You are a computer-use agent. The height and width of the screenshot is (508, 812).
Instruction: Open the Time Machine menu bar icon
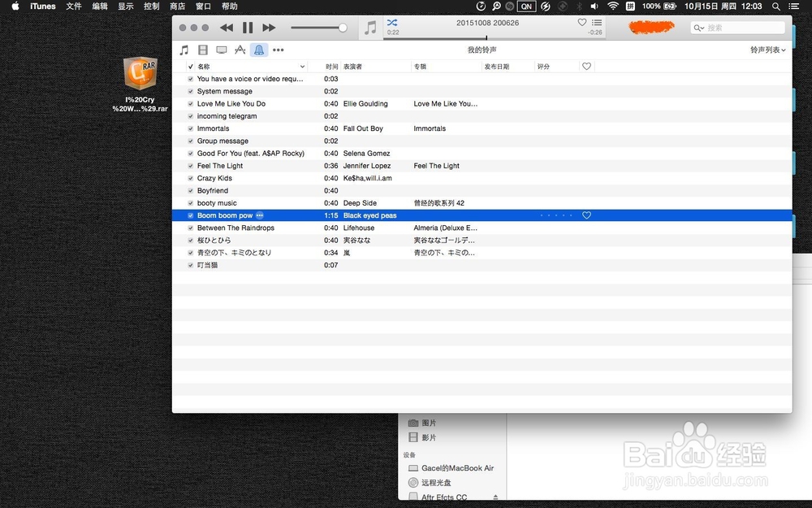point(481,7)
